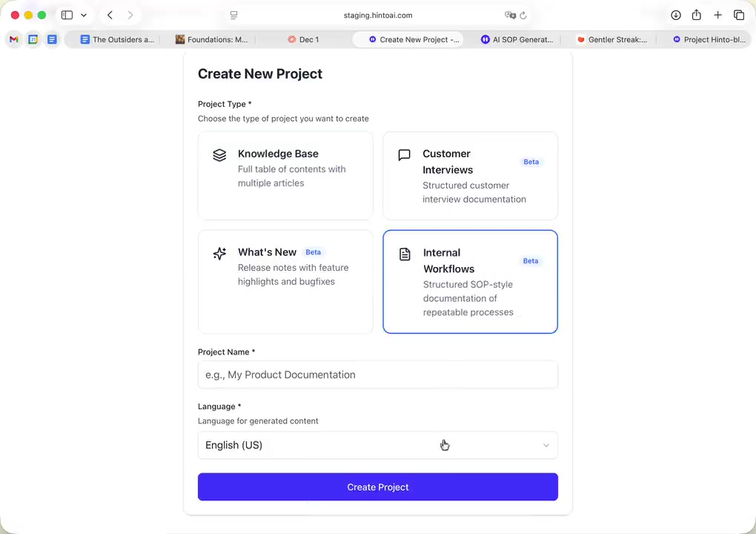Viewport: 756px width, 534px height.
Task: Open the sidebar menu chevron in Safari
Action: tap(84, 15)
